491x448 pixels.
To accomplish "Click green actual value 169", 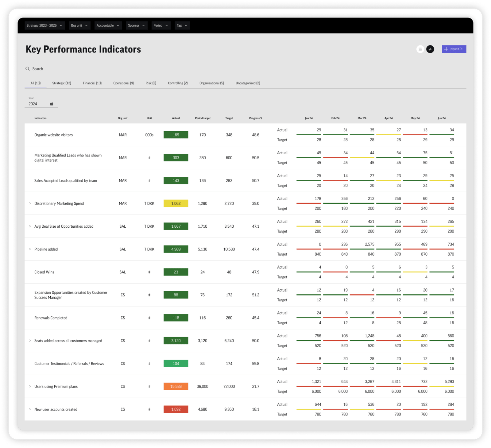I will 176,135.
